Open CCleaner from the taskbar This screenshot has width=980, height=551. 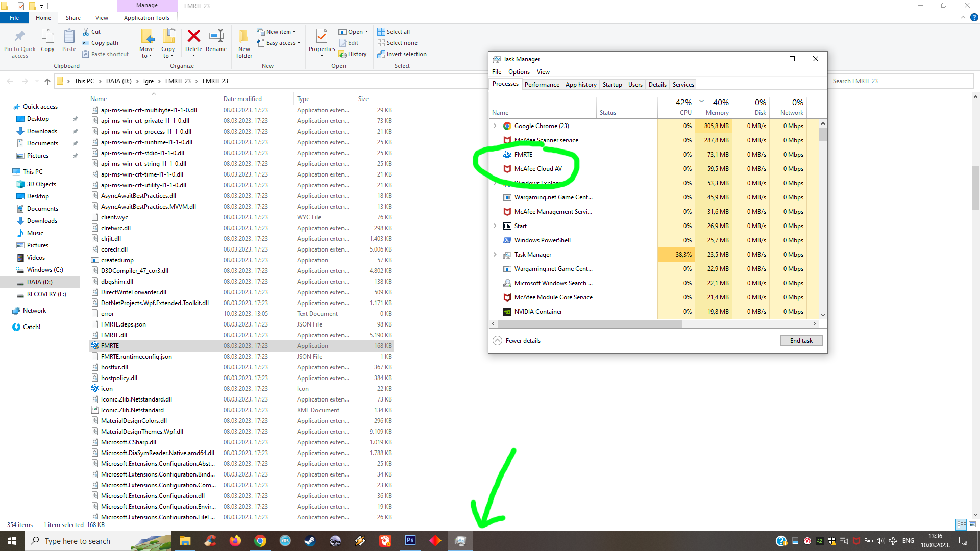tap(210, 540)
